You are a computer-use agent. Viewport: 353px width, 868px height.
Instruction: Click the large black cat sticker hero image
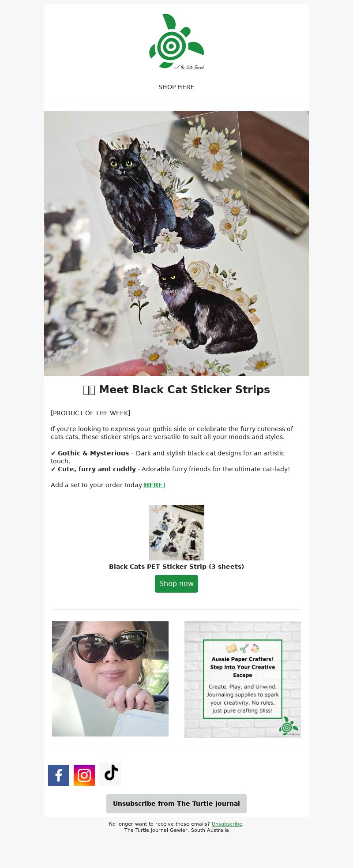coord(176,244)
